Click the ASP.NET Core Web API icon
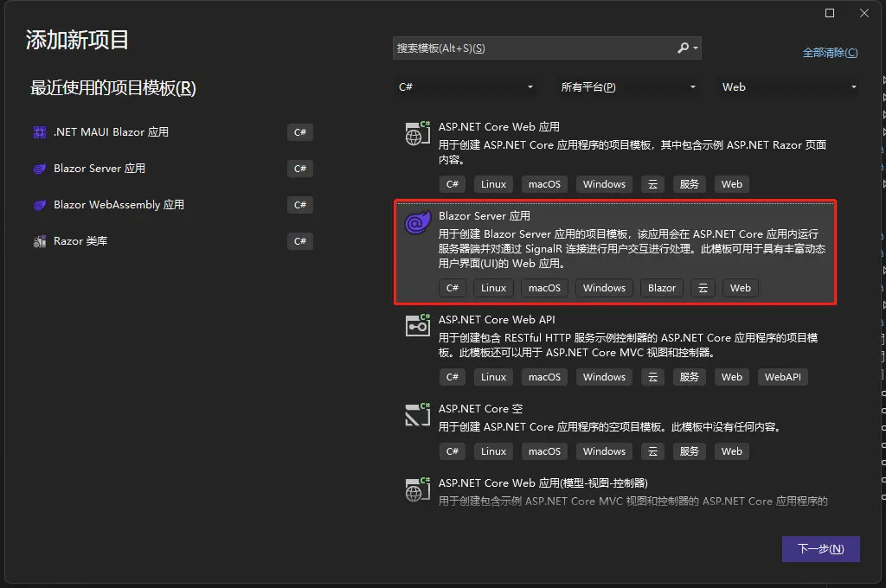 coord(418,325)
